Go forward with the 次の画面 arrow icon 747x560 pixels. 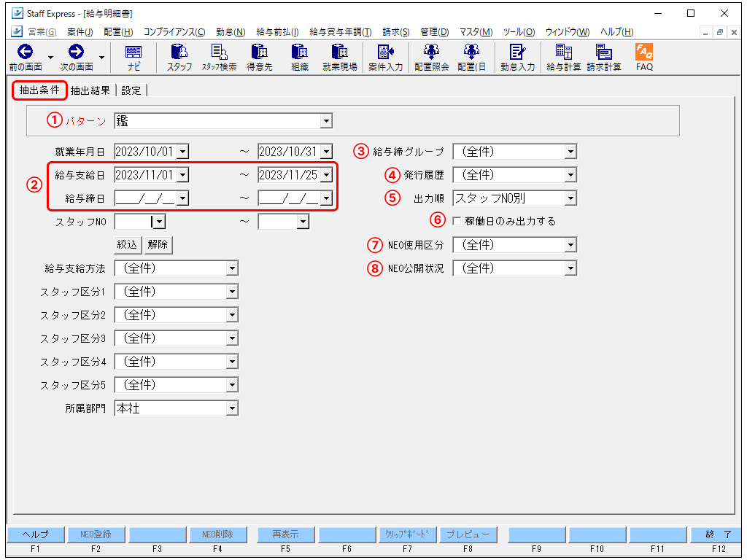tap(76, 52)
